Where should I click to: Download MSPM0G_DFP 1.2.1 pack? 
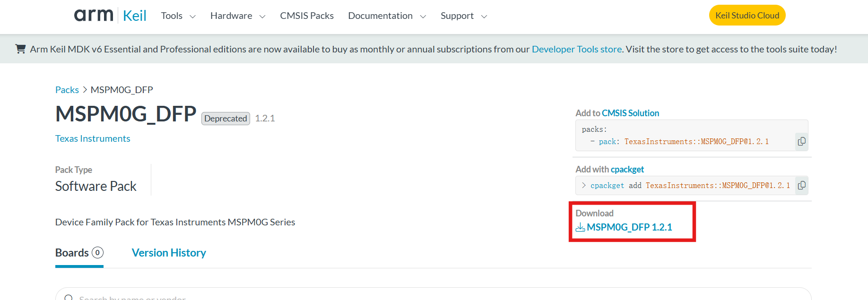[629, 227]
